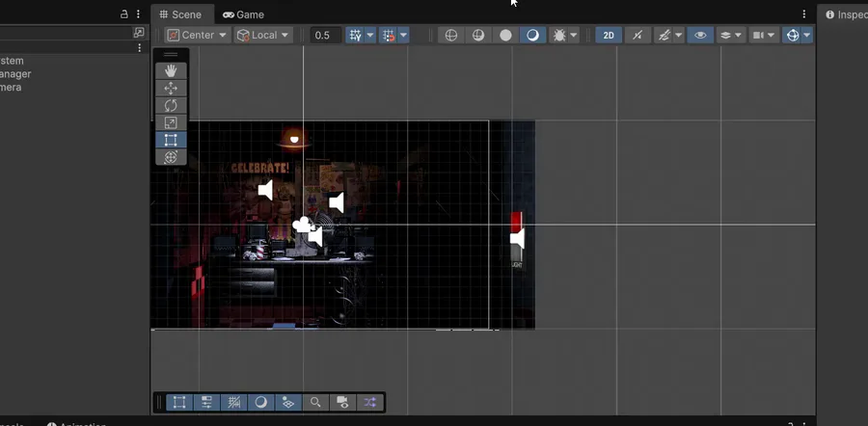Image resolution: width=868 pixels, height=426 pixels.
Task: Toggle View Options overlay button
Action: (287, 402)
